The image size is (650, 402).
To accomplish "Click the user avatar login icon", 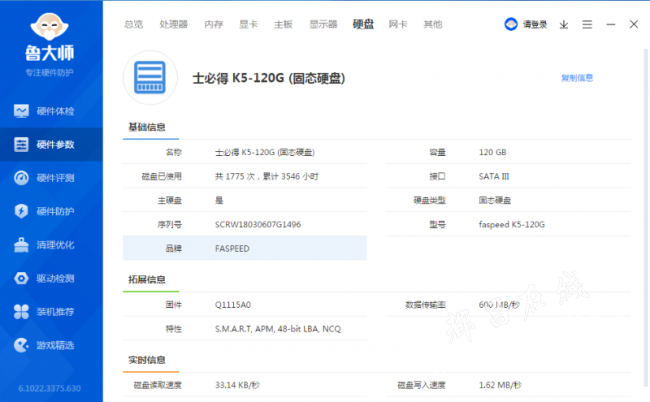I will [x=511, y=24].
